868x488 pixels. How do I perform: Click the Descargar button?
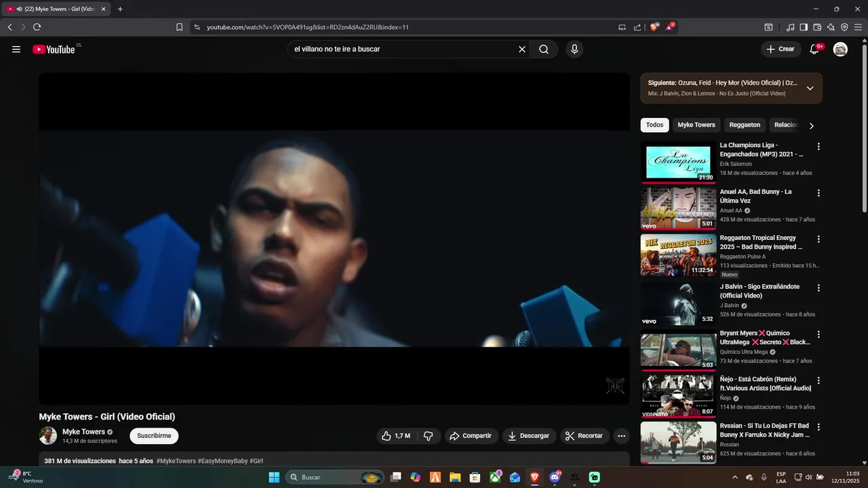[529, 436]
